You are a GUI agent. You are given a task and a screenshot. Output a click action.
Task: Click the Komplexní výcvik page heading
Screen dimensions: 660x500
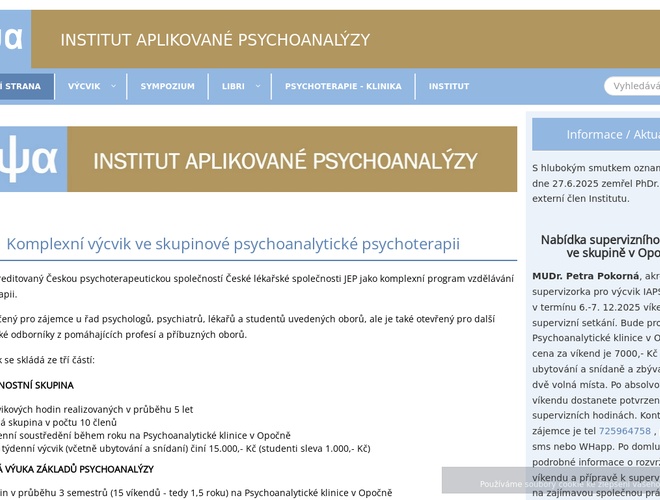[233, 244]
